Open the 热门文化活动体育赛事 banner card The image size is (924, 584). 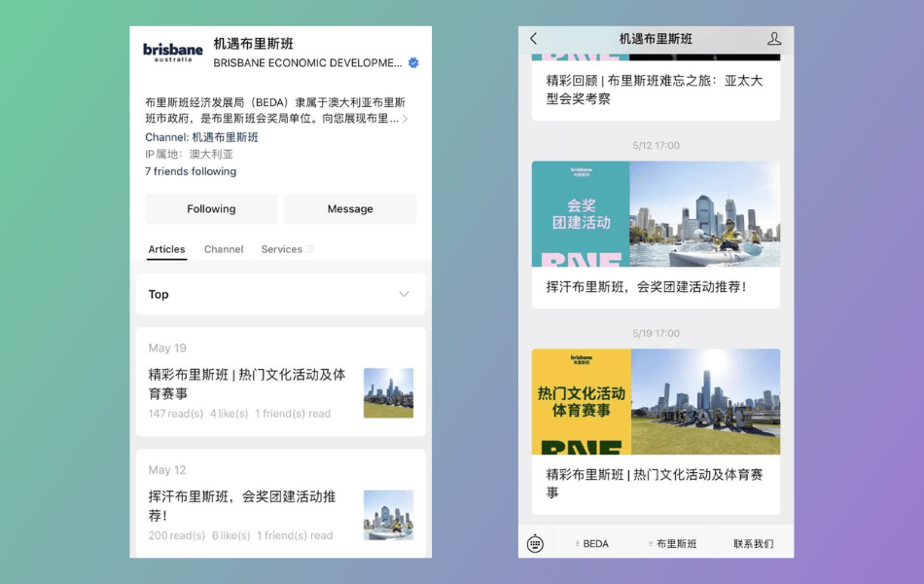[x=656, y=401]
